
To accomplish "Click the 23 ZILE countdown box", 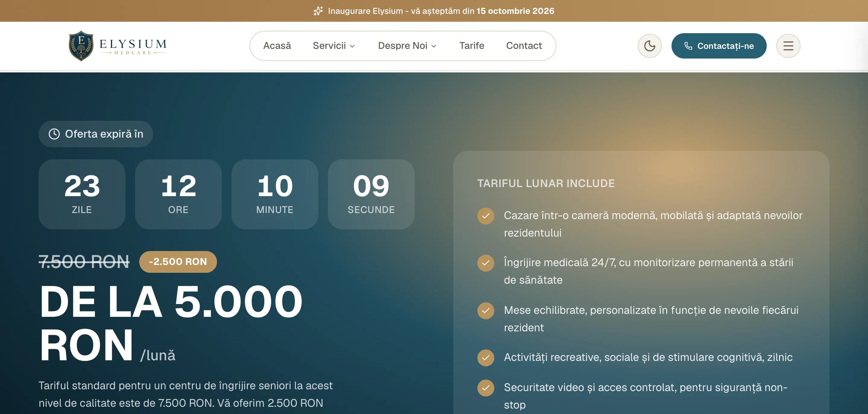I will click(x=82, y=194).
